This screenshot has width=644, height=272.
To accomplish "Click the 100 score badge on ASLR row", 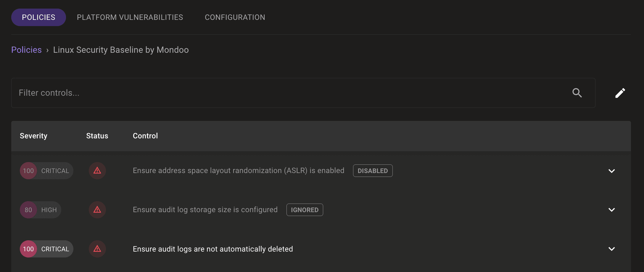I will tap(28, 171).
